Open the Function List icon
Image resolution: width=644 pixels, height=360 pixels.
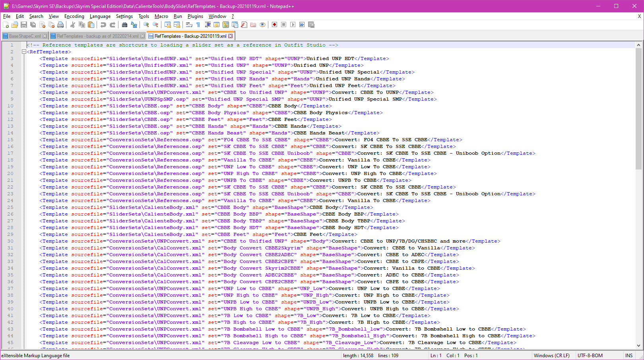coord(244,25)
